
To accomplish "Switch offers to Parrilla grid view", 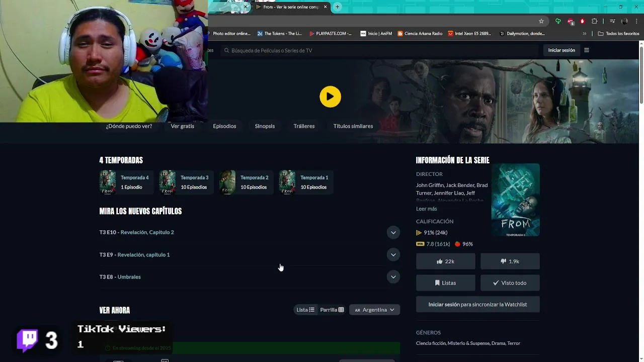I will (x=332, y=310).
